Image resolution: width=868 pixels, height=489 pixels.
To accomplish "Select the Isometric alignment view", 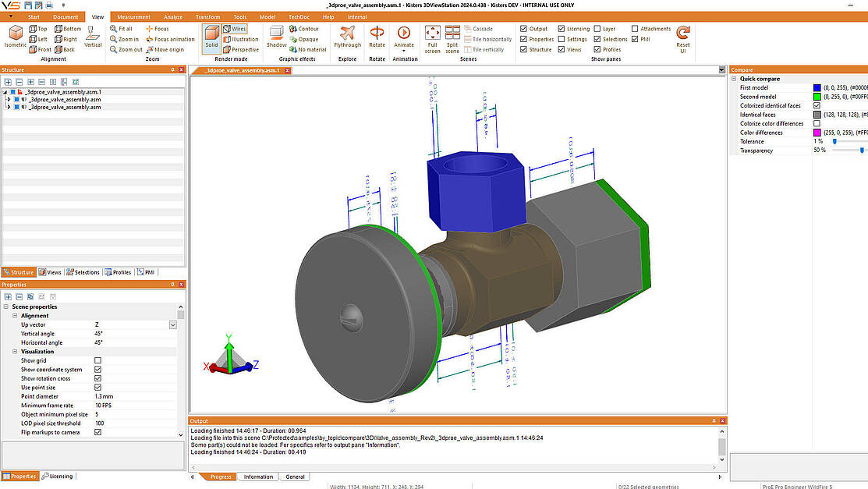I will [16, 37].
